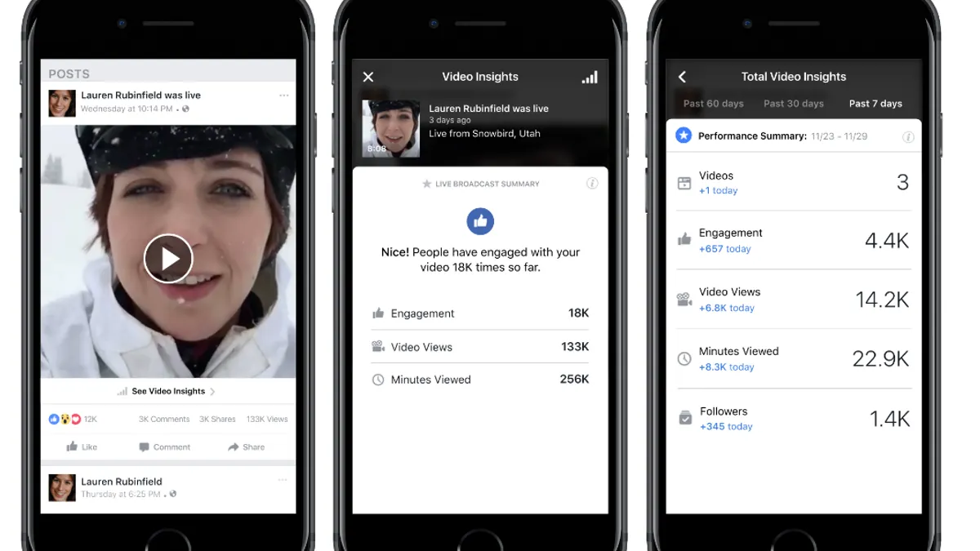Open the video thumbnail in Video Insights
Screen dimensions: 980x551
click(x=390, y=129)
